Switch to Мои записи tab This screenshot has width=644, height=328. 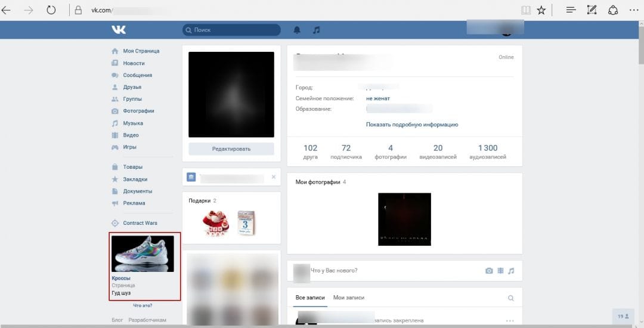349,298
